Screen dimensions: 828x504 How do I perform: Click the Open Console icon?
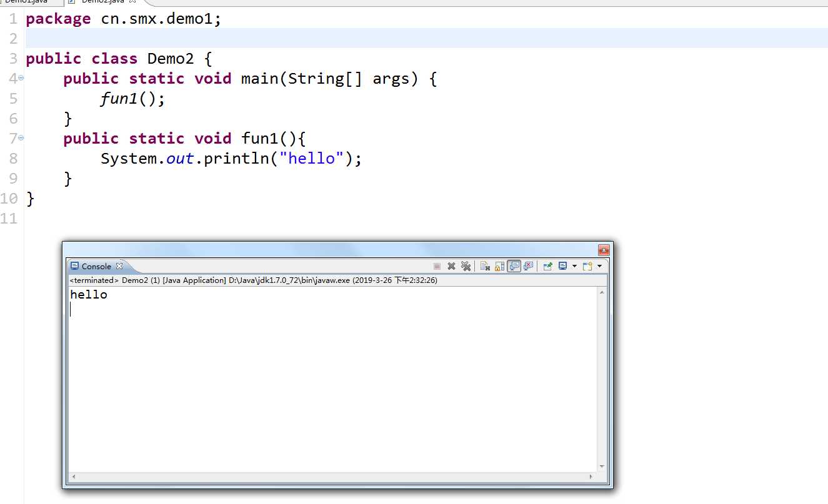(x=587, y=266)
